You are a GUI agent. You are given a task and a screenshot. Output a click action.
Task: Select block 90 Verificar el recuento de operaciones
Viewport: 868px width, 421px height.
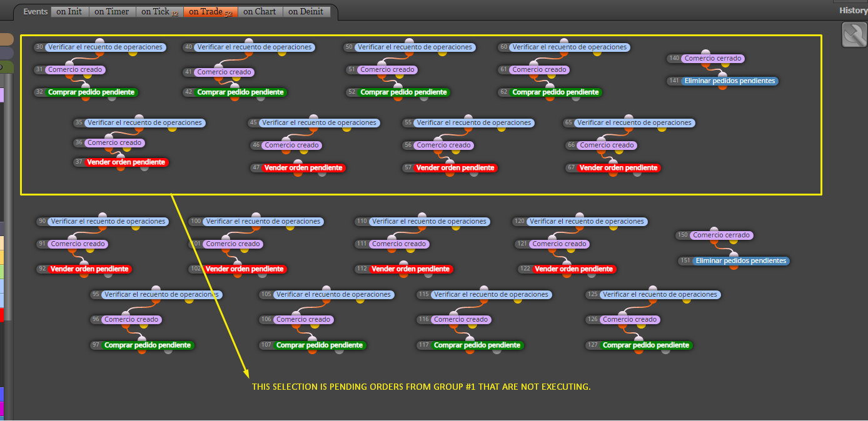coord(103,222)
